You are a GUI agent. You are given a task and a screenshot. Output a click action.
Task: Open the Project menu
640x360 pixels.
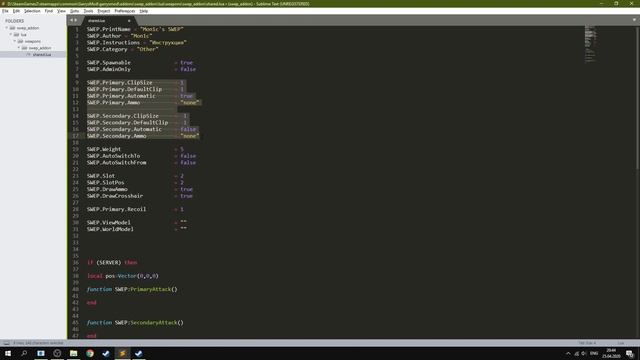(x=104, y=11)
